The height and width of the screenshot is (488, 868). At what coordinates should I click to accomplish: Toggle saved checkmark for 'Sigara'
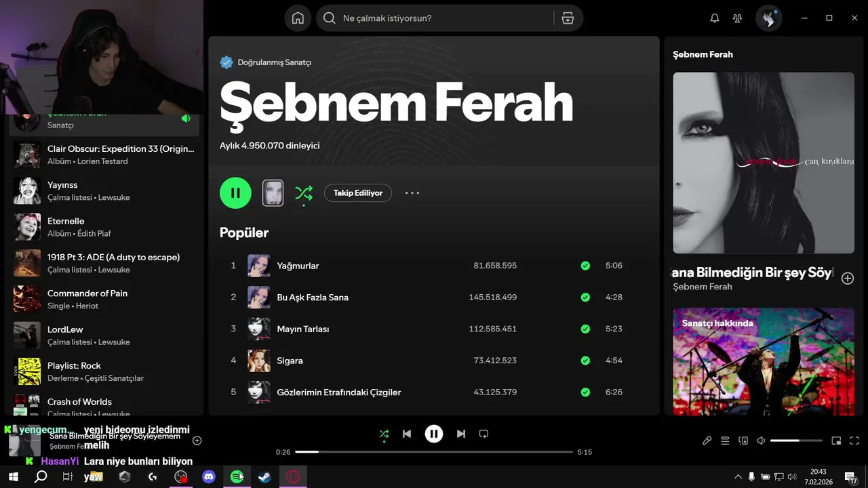click(x=585, y=360)
